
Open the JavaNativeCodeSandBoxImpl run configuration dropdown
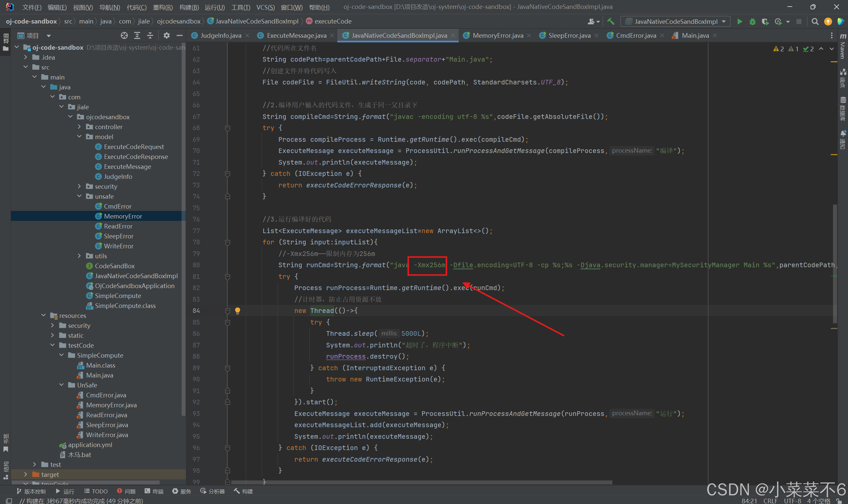tap(675, 22)
